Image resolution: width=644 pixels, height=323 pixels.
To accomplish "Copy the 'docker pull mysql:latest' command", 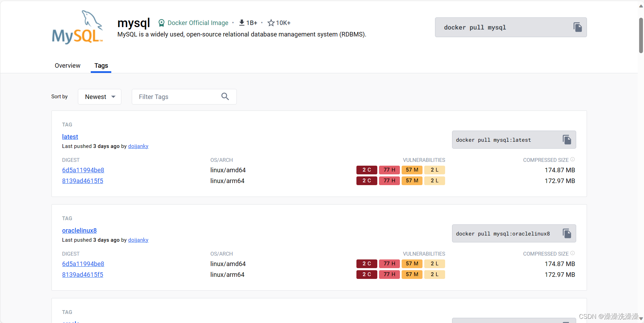I will 567,140.
